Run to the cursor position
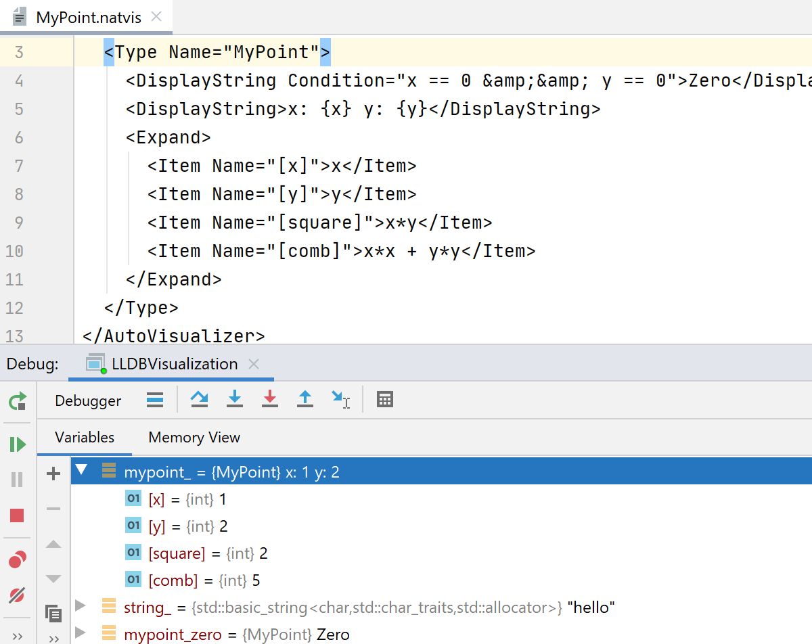This screenshot has width=812, height=644. point(340,400)
